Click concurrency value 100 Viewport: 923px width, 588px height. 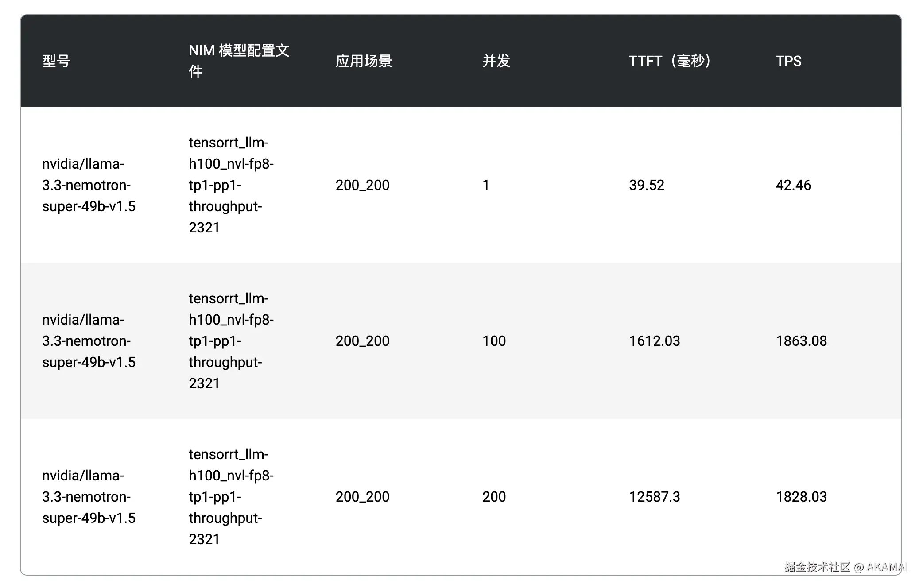pyautogui.click(x=494, y=341)
